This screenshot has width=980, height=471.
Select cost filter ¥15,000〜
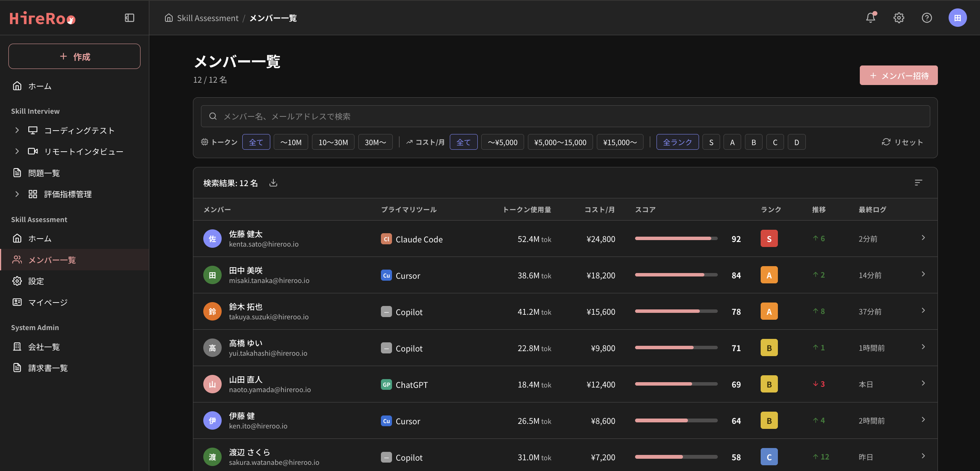tap(620, 142)
